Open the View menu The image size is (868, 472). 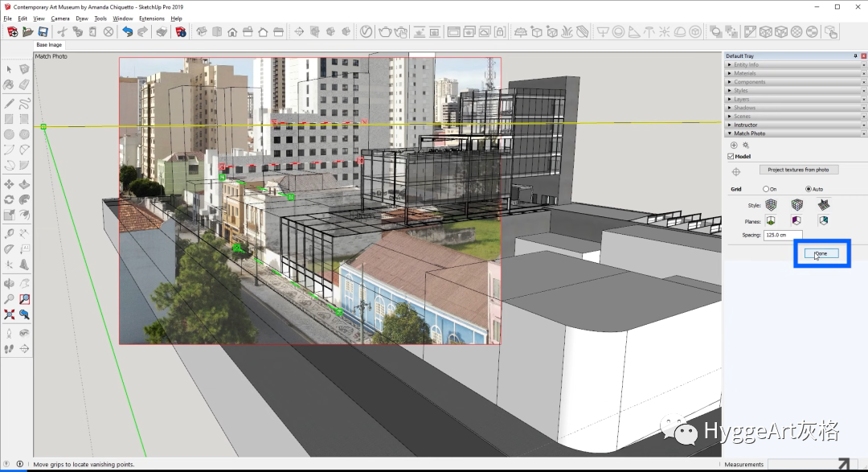(x=39, y=18)
